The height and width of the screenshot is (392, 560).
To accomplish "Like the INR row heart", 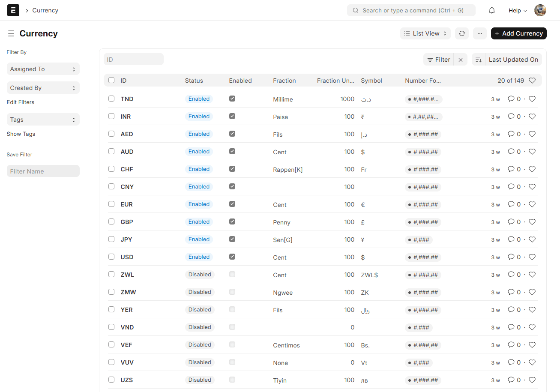I will click(532, 117).
